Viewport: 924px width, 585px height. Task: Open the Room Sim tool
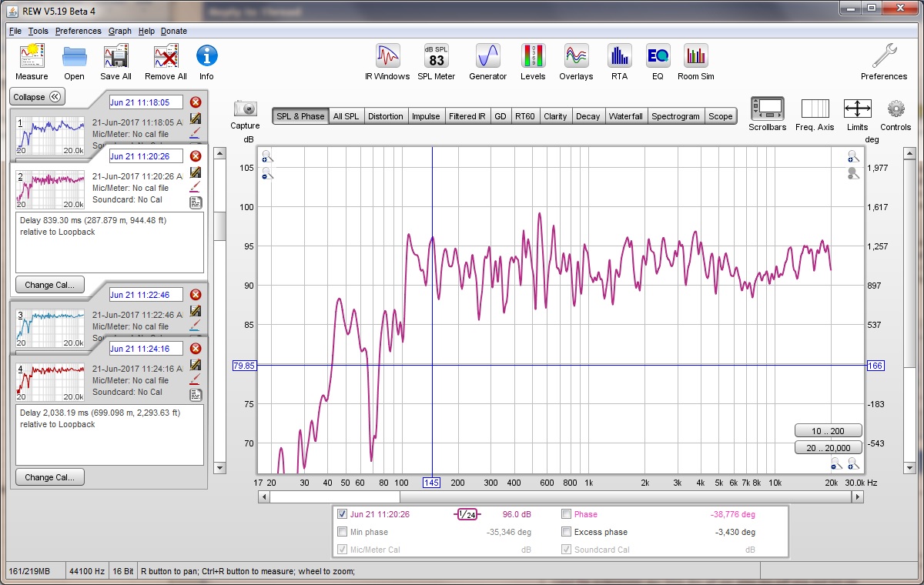point(696,56)
